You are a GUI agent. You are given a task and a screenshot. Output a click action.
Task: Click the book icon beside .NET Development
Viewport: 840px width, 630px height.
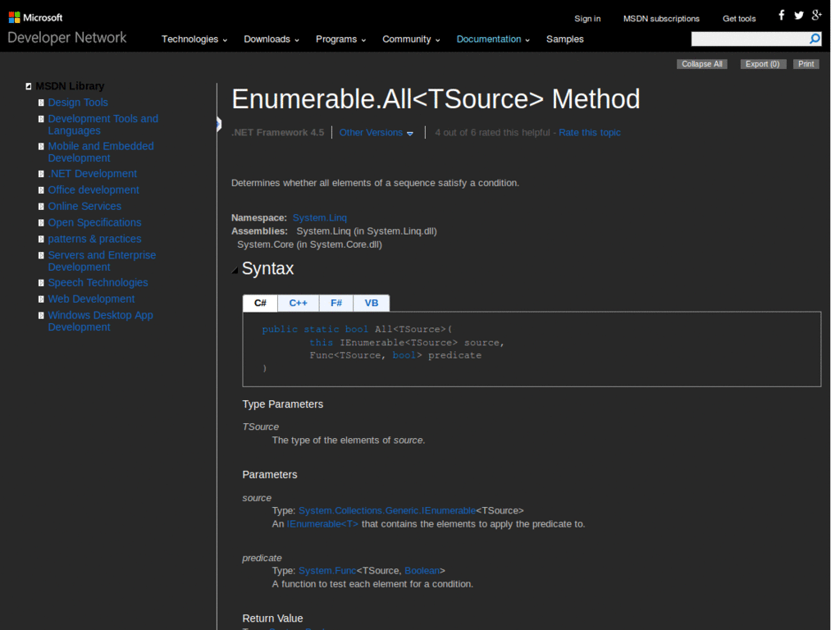click(x=41, y=173)
